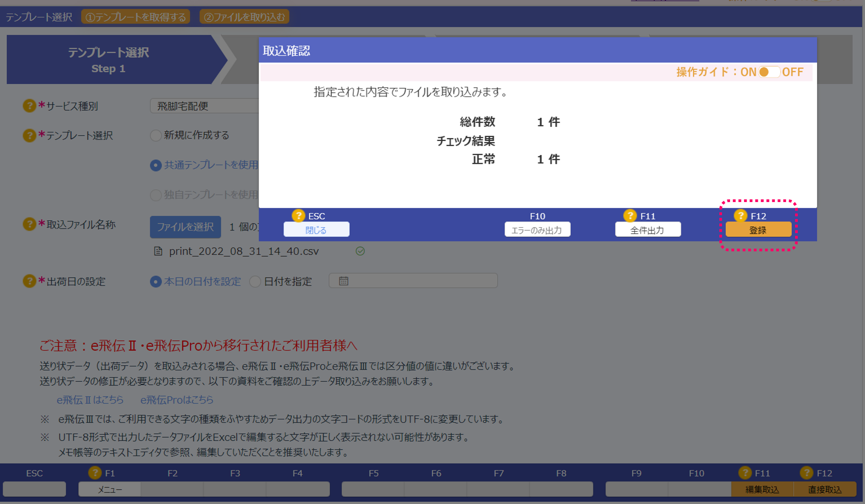Click the e飛伝Ⅱはこちら link

point(90,400)
